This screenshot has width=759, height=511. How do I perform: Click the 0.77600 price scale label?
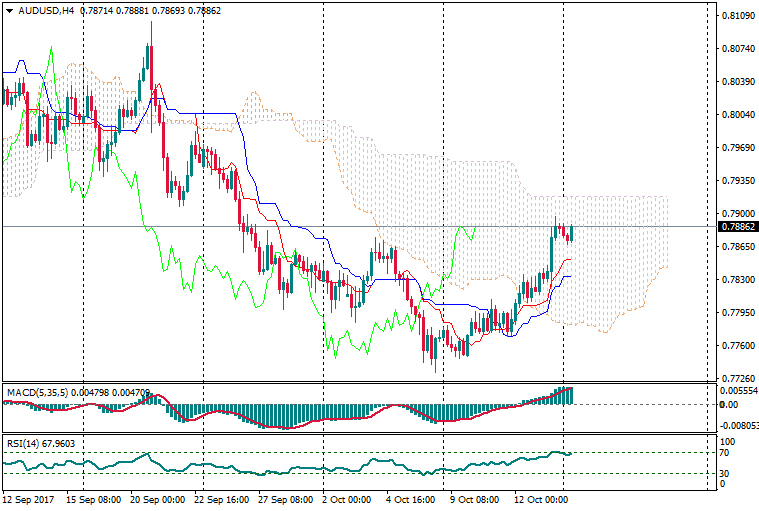pyautogui.click(x=737, y=346)
